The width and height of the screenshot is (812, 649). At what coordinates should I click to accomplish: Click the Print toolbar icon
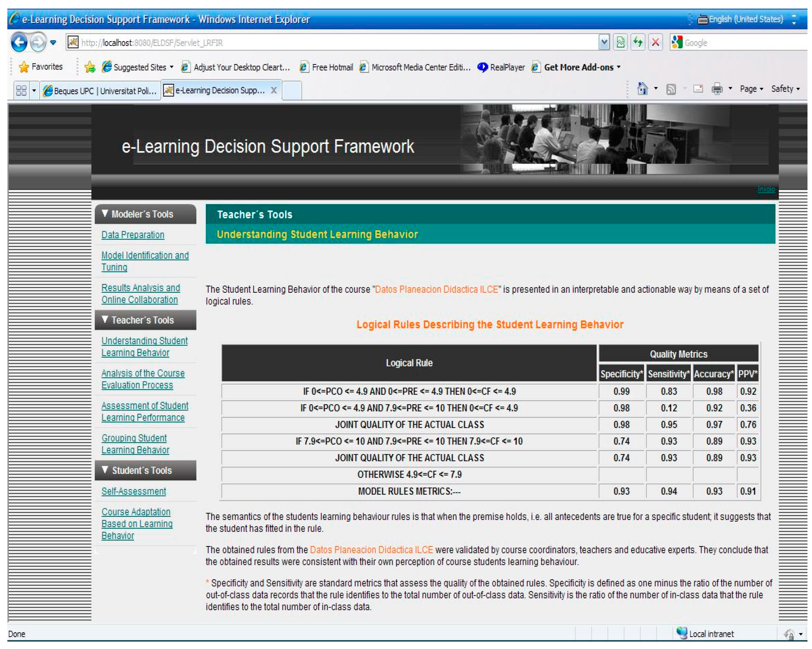pyautogui.click(x=717, y=89)
